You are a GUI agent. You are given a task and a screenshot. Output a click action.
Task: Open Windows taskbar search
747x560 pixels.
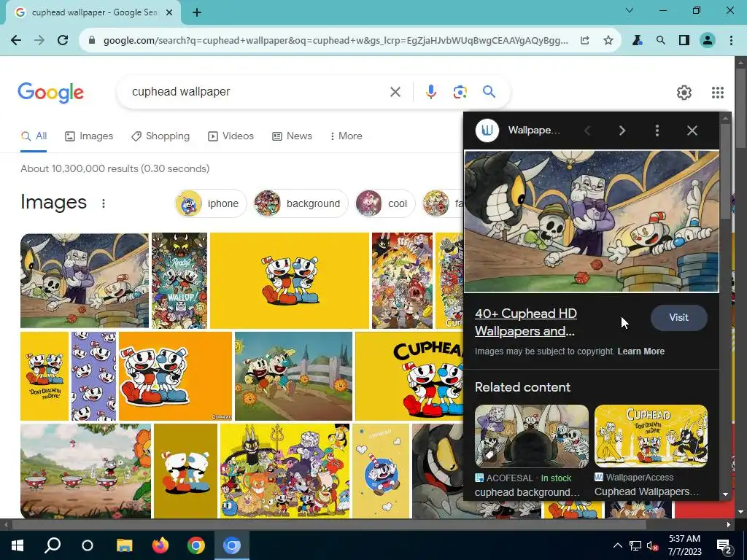pos(53,545)
